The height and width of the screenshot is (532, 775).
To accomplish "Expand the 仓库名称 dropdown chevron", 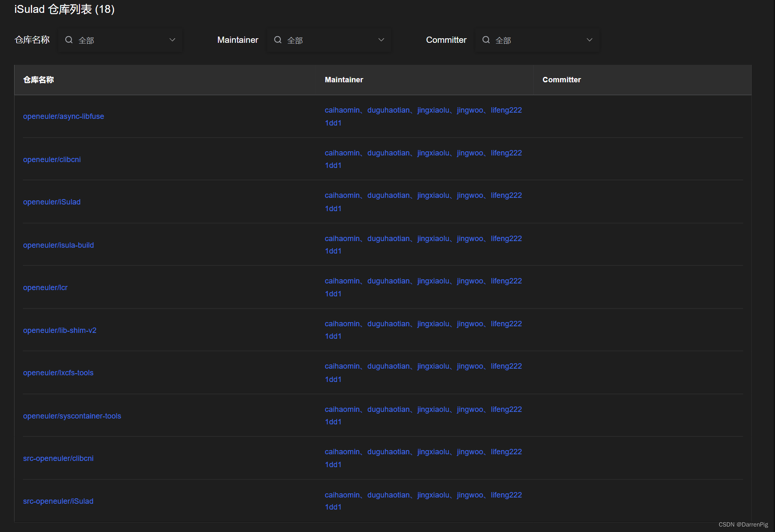I will [172, 40].
